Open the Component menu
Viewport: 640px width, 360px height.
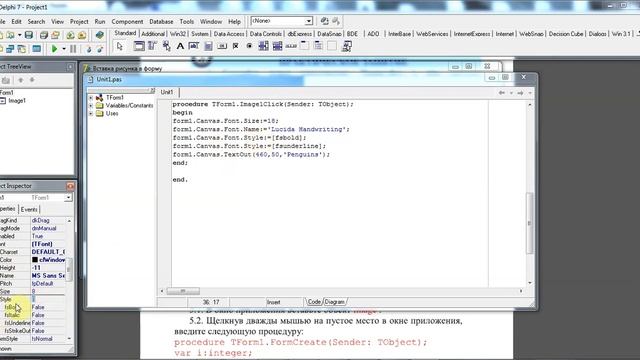click(127, 21)
